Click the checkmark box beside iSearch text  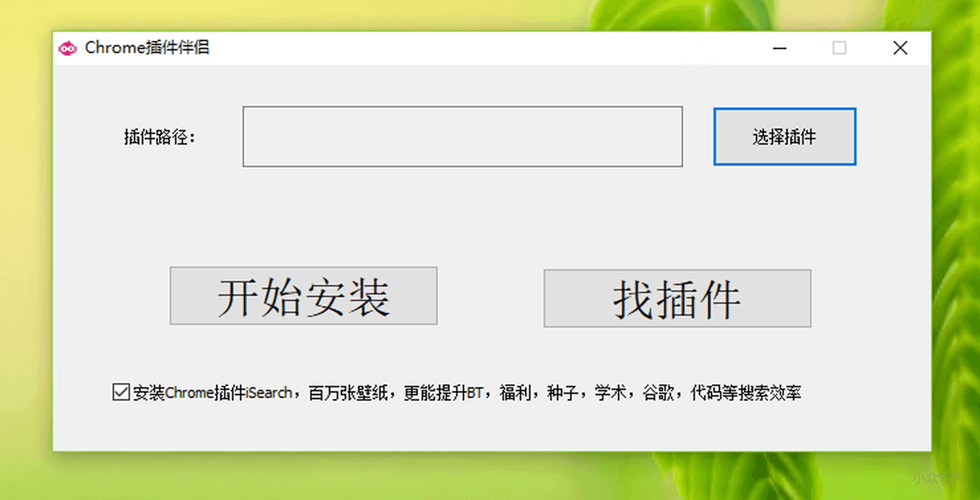click(x=121, y=392)
